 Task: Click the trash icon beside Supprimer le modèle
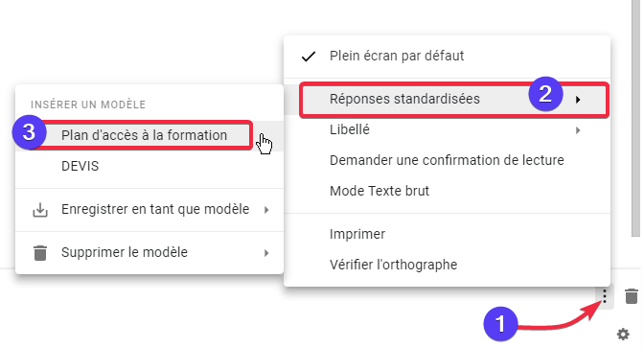coord(40,253)
